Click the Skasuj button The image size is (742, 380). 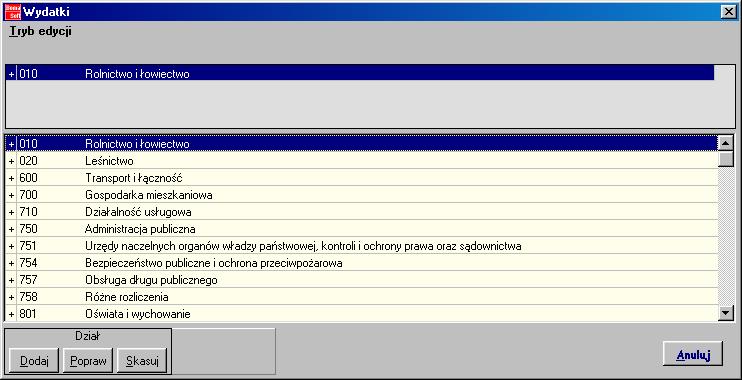[142, 361]
